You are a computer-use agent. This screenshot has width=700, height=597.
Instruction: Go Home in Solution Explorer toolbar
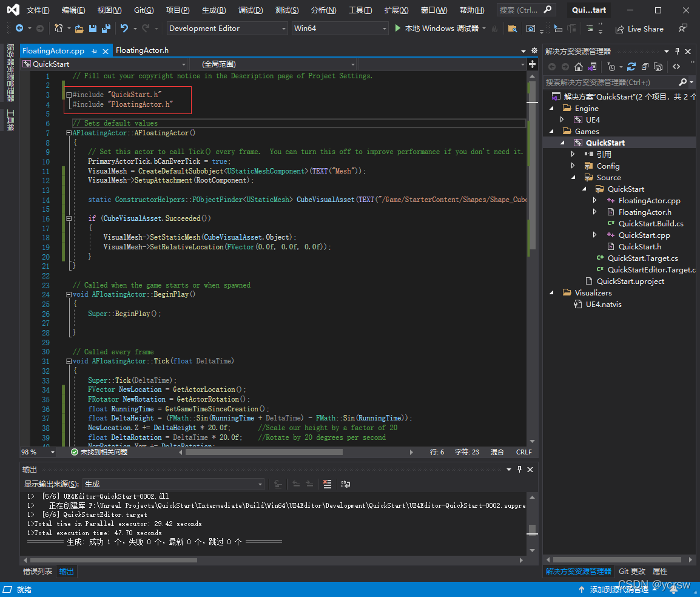point(579,67)
